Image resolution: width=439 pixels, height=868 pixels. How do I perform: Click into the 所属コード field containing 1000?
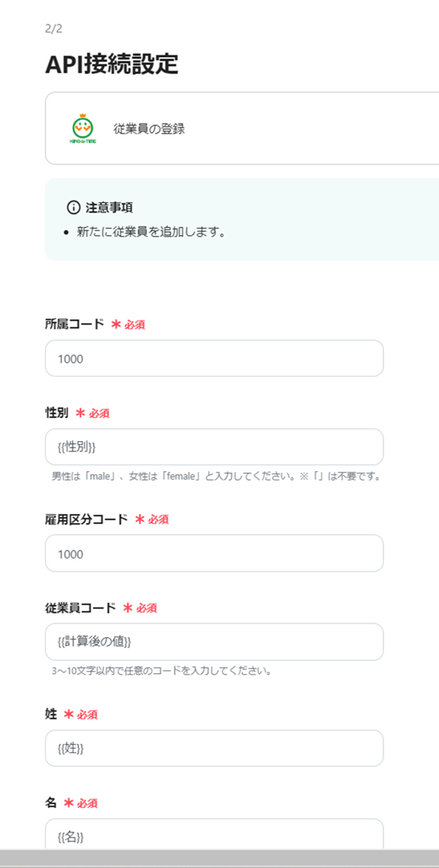click(x=213, y=358)
